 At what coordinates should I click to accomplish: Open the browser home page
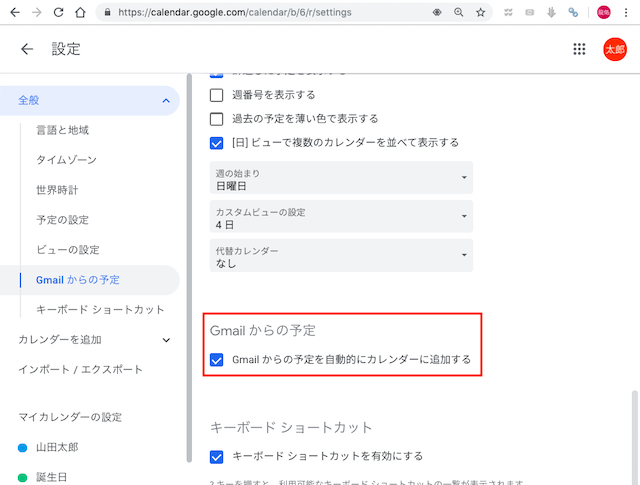tap(80, 12)
